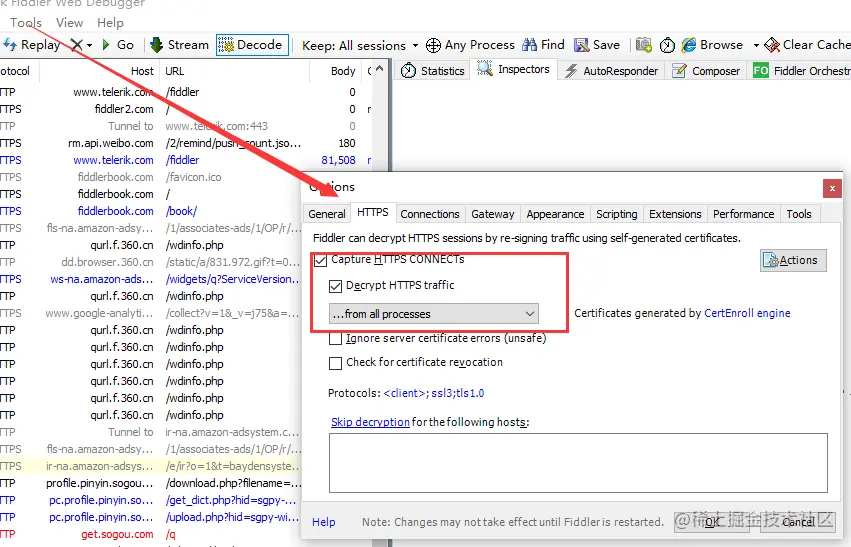Click the Replay toolbar icon

click(x=10, y=44)
